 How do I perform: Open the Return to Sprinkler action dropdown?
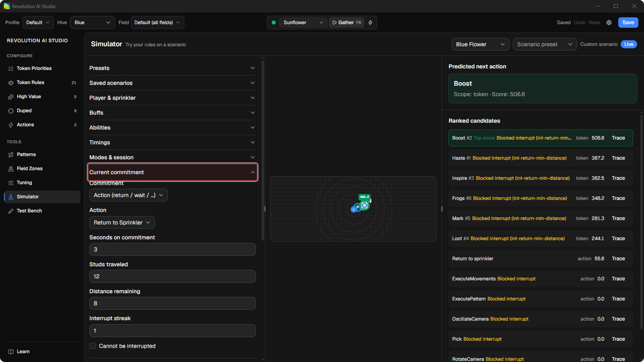click(x=122, y=222)
